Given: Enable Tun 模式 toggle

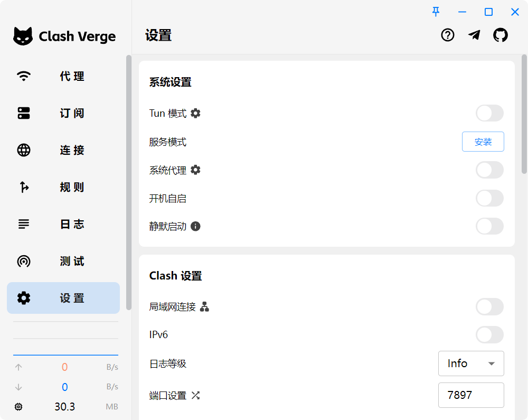Looking at the screenshot, I should coord(489,113).
